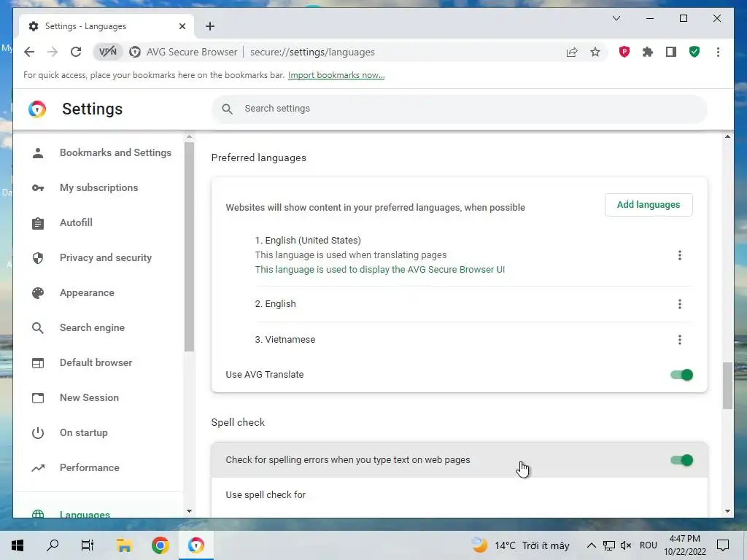Click Windows Start button
The width and height of the screenshot is (747, 560).
[x=18, y=545]
